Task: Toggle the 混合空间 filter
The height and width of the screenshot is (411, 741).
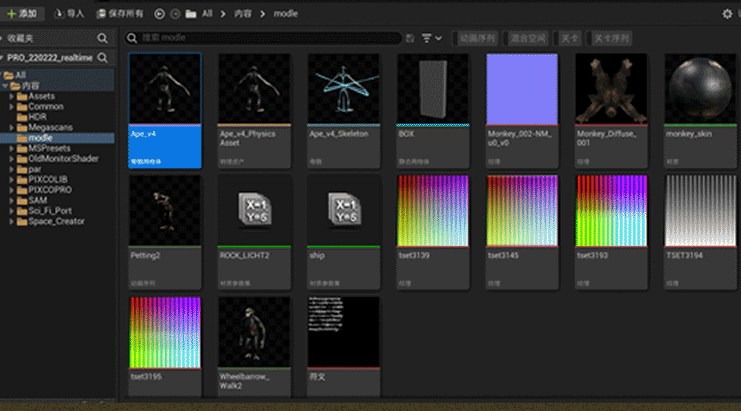Action: (527, 38)
